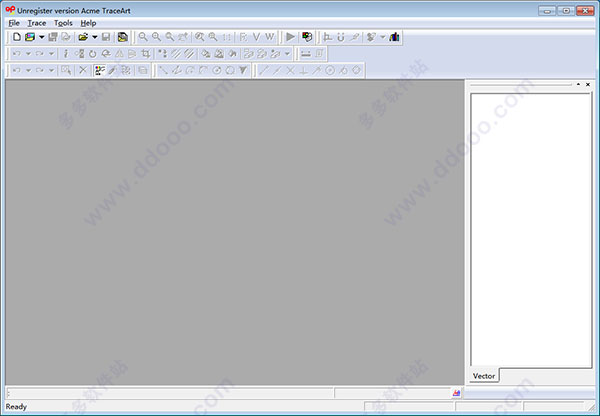Click the image information 'i' icon
The image size is (600, 416).
[x=66, y=54]
